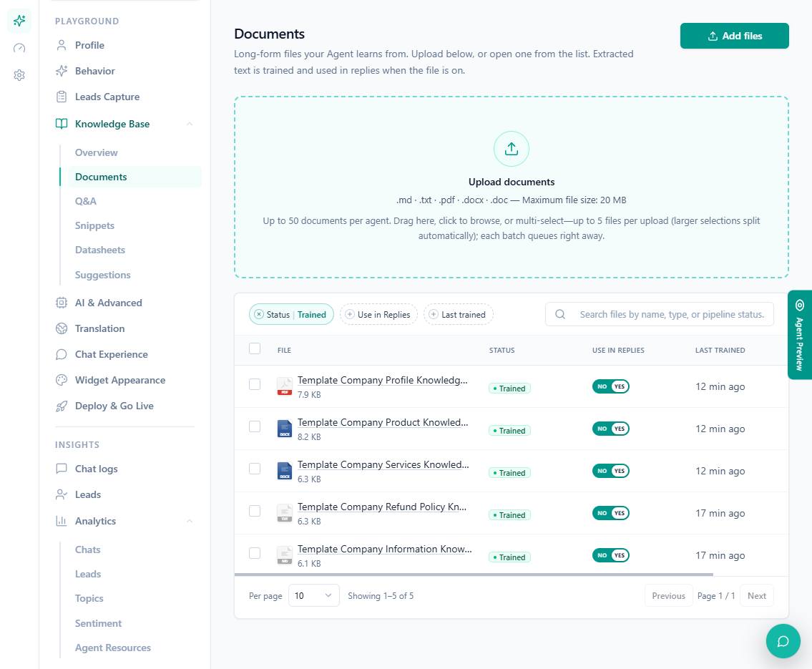
Task: Click the Deploy & Go Live rocket icon
Action: 62,406
